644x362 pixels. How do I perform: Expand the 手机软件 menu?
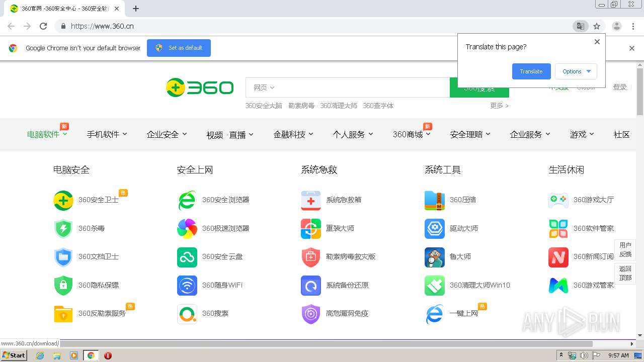click(x=107, y=134)
